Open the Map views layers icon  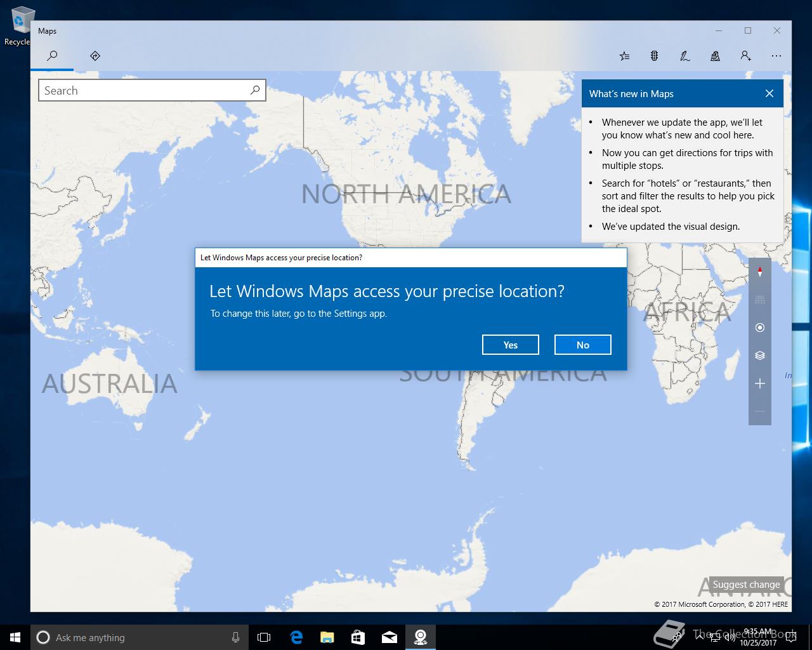coord(760,355)
